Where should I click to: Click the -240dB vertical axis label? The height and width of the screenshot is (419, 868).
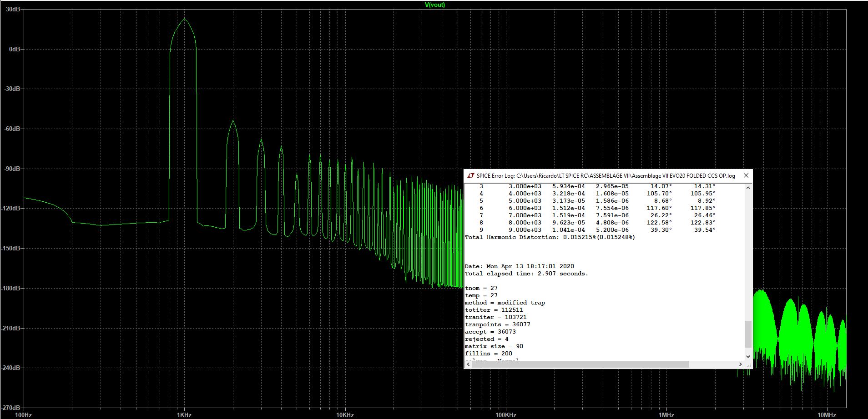(11, 368)
